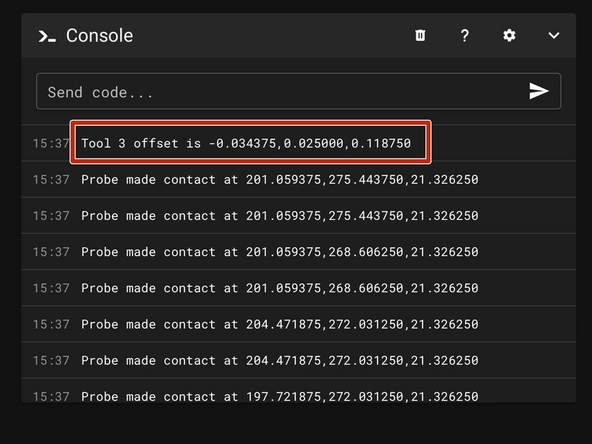The width and height of the screenshot is (592, 444).
Task: Select the Tool 3 offset log line
Action: click(246, 143)
